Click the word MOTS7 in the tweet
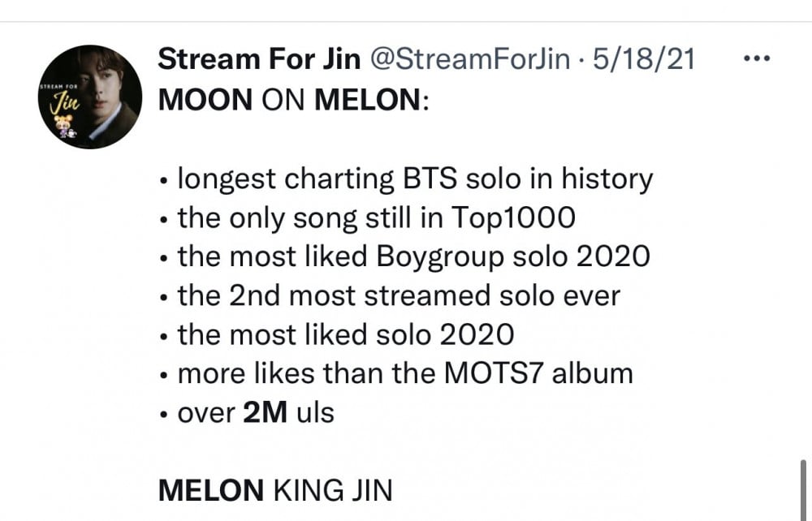Viewport: 812px width, 521px height. [x=493, y=373]
